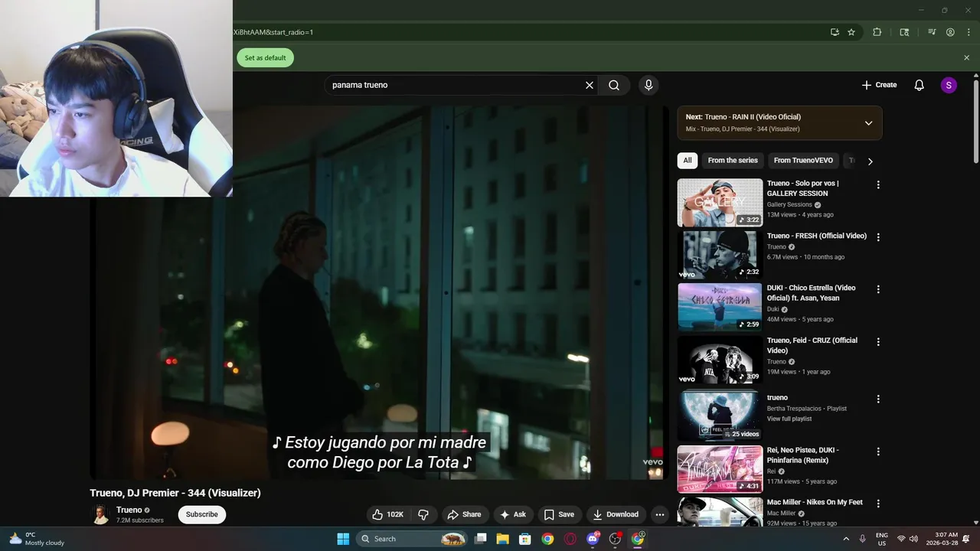Viewport: 980px width, 551px height.
Task: Open more actions ellipsis under video
Action: (x=660, y=514)
